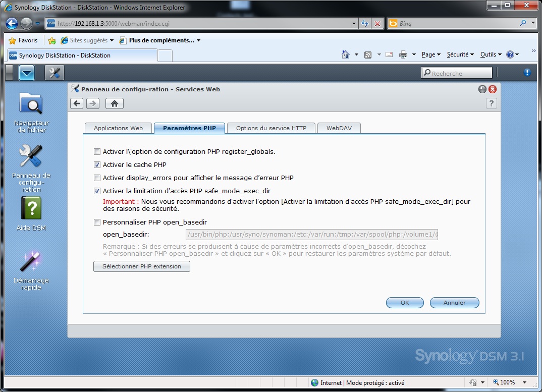Click Internet Mode protégé status text
This screenshot has height=392, width=542.
(x=362, y=382)
